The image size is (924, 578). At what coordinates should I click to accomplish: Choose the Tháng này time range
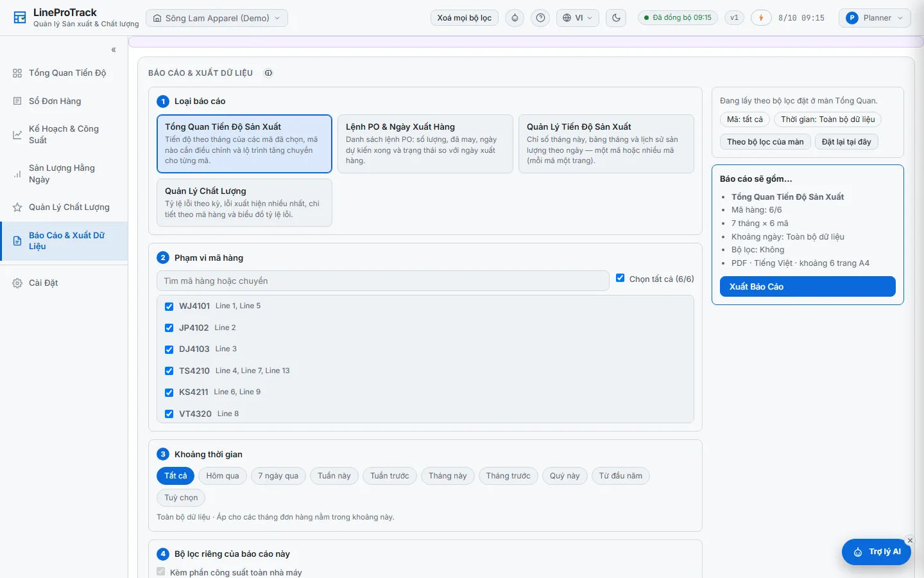[448, 476]
